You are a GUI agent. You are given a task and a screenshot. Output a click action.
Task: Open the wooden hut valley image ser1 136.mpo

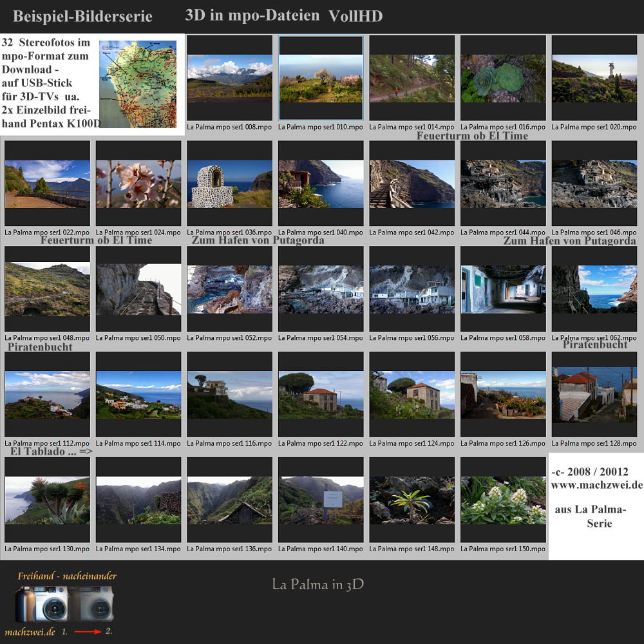coord(229,500)
